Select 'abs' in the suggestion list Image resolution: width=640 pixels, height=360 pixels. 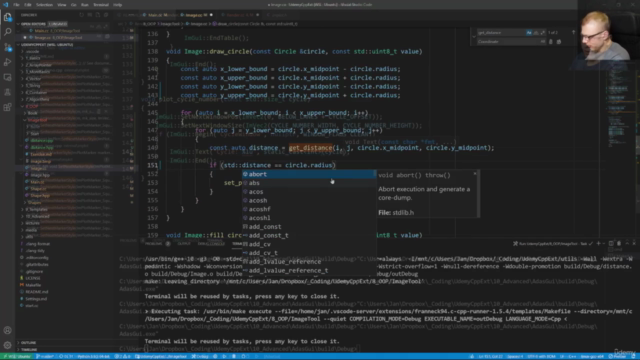tap(309, 183)
